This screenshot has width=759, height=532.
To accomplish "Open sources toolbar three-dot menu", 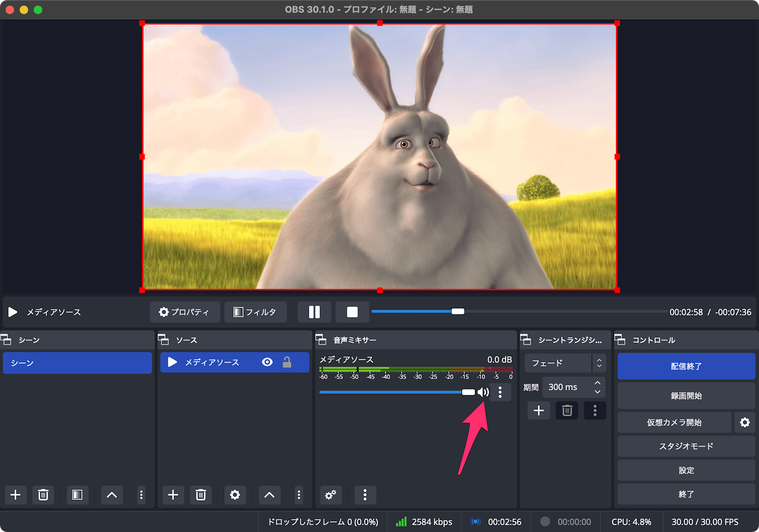I will coord(299,494).
